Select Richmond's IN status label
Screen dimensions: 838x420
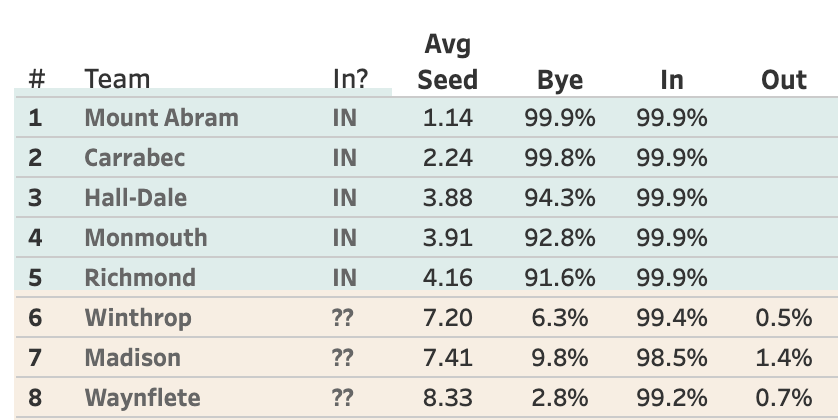(344, 278)
